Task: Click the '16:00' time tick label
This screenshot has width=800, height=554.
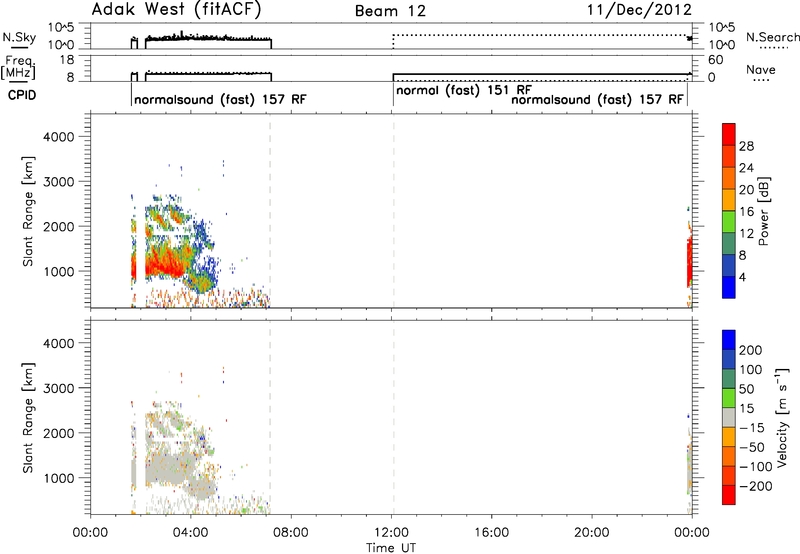Action: (491, 533)
